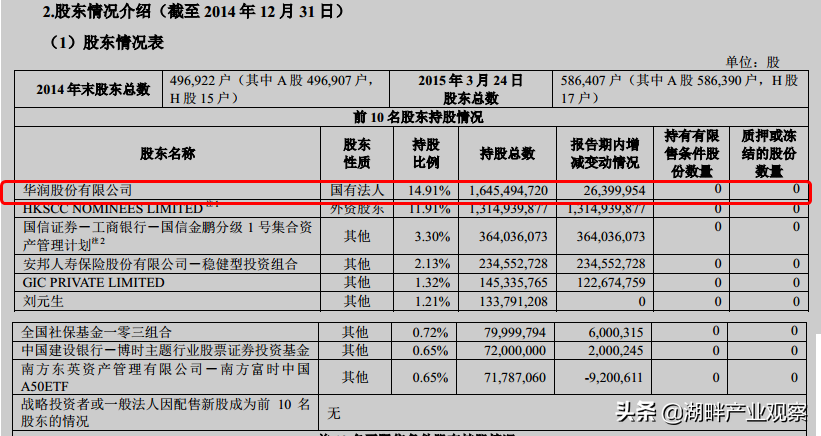Click the percentage "14.91%"
This screenshot has height=436, width=821.
(429, 191)
